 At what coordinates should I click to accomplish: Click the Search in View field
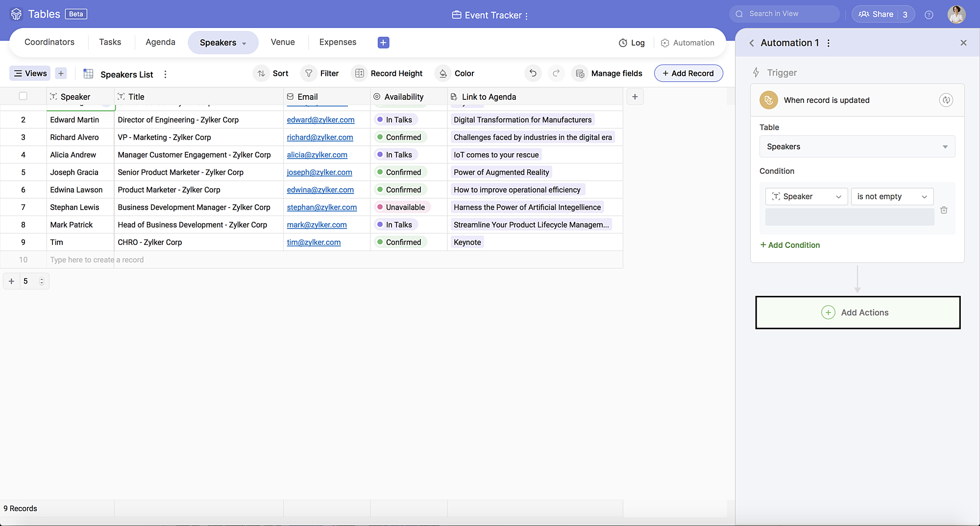[x=789, y=14]
